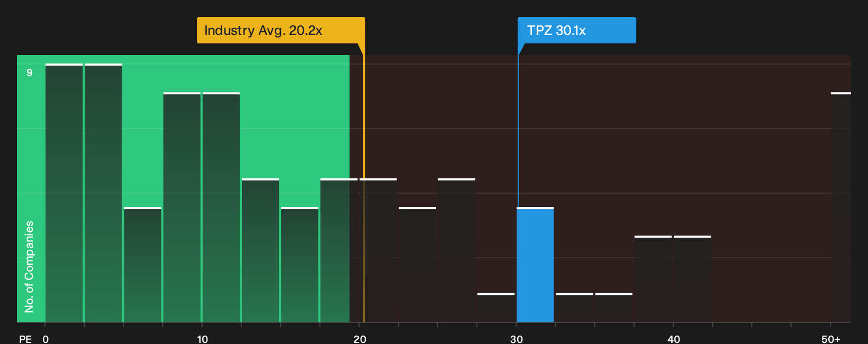868x344 pixels.
Task: Click the short bar just before PE 30
Action: (x=496, y=307)
